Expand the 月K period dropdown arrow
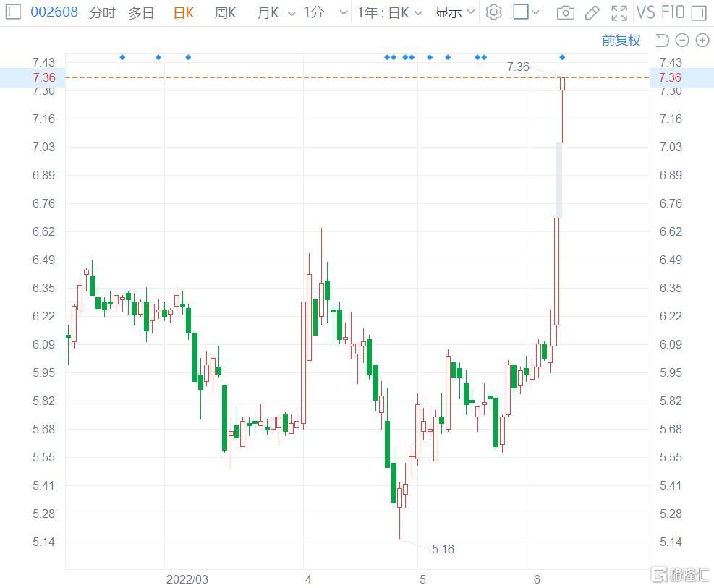Viewport: 714px width, 588px height. 292,13
